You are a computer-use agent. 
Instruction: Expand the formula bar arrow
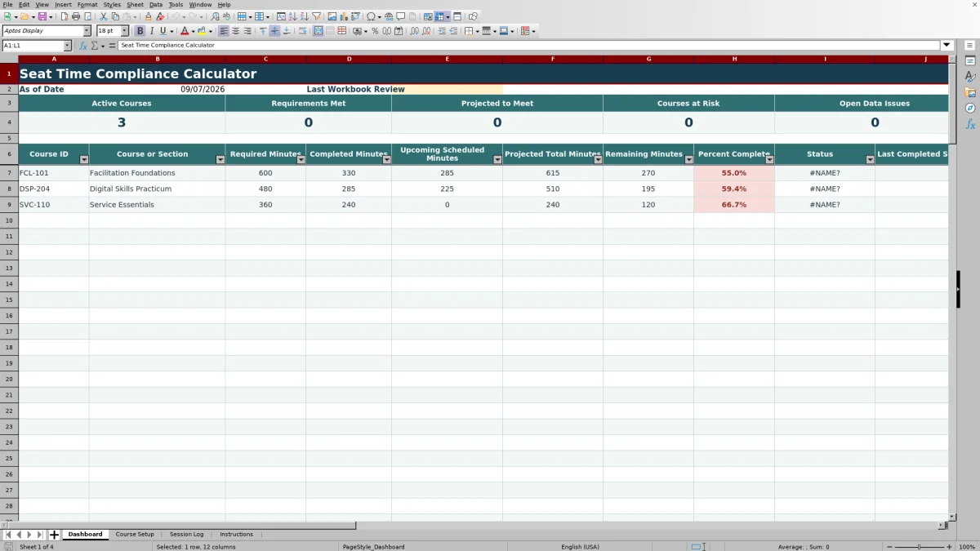tap(947, 46)
